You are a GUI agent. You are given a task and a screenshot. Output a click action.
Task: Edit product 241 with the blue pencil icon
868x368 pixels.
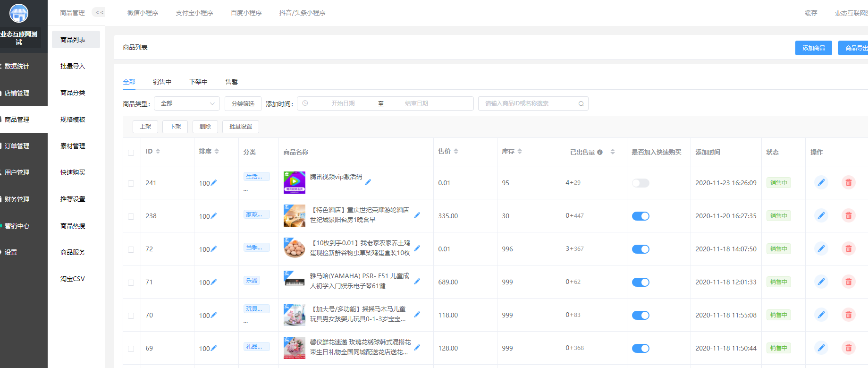point(821,182)
